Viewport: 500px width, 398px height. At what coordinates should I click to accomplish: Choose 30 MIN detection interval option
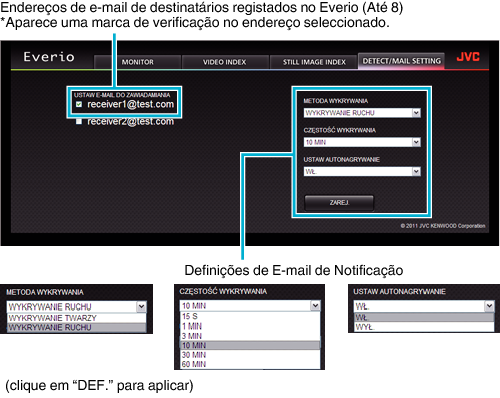tap(250, 355)
